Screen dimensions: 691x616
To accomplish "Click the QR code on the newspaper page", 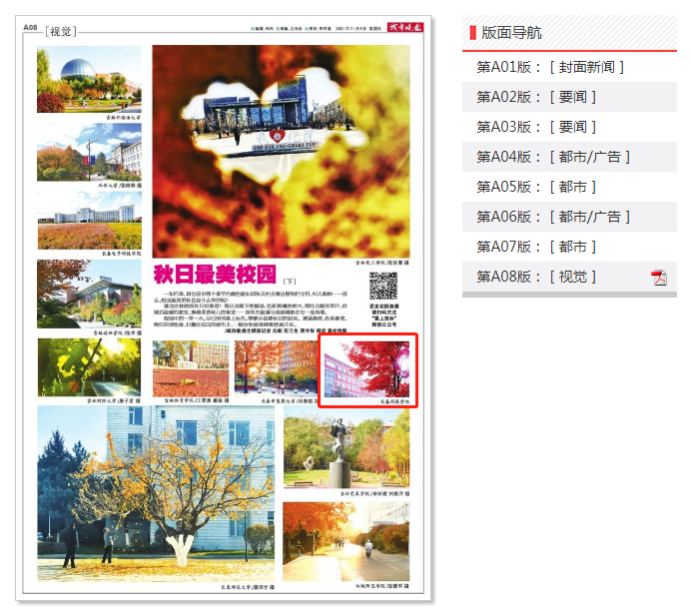I will pyautogui.click(x=383, y=286).
